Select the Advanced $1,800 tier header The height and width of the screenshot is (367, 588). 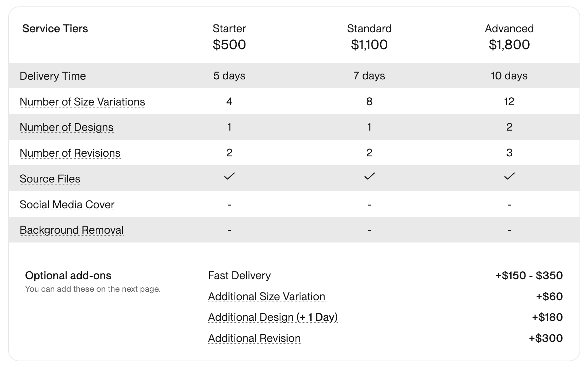click(509, 37)
